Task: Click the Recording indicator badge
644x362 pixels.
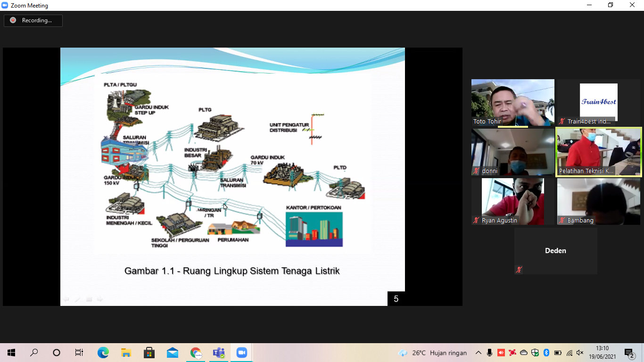Action: point(33,20)
